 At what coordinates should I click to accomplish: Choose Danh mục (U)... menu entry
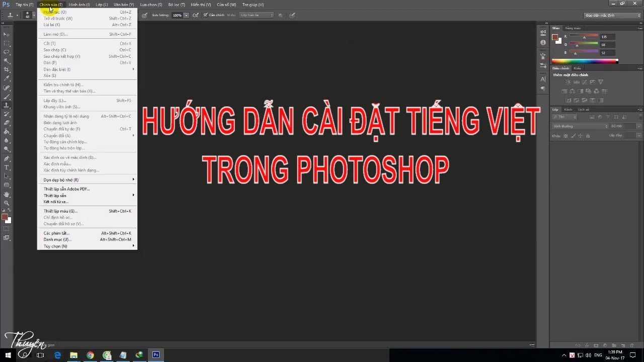(x=87, y=240)
